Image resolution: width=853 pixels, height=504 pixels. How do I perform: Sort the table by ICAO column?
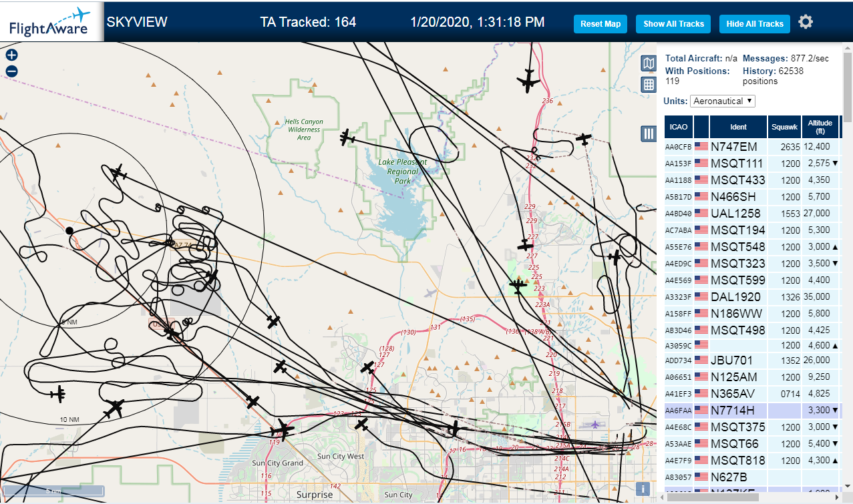click(678, 126)
